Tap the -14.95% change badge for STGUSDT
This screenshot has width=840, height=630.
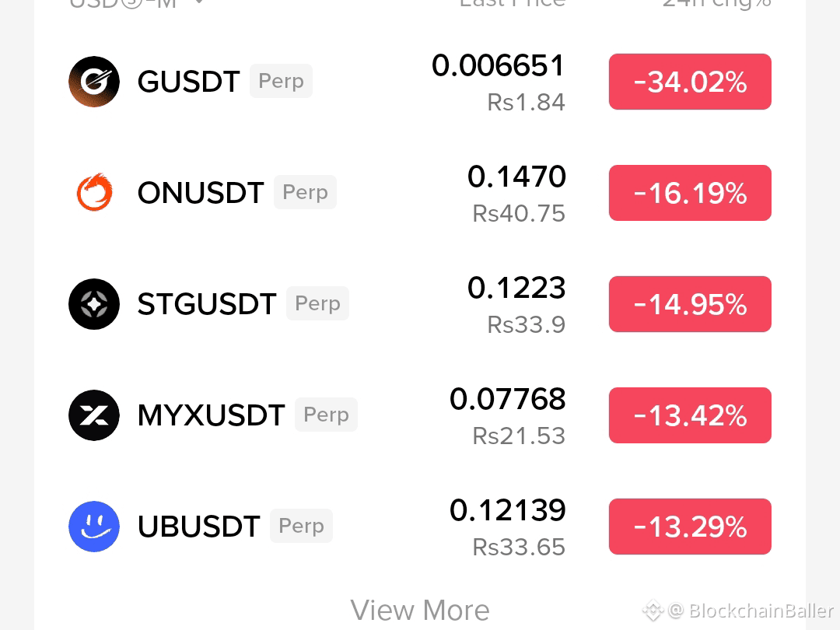tap(690, 304)
